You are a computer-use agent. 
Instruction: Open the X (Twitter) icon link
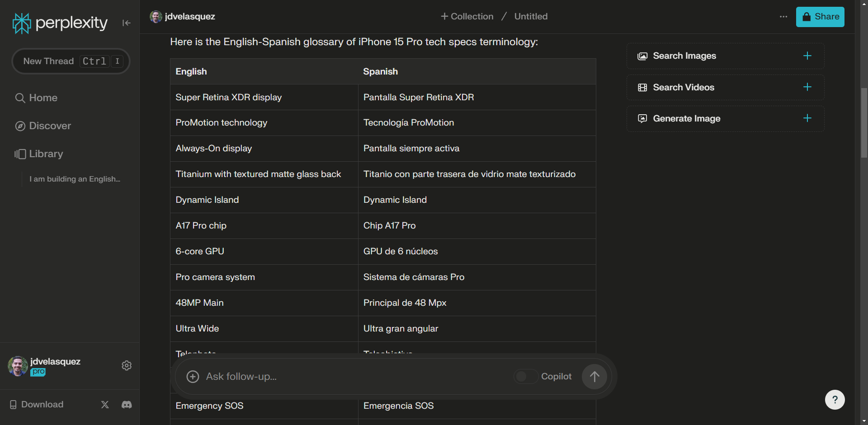(x=105, y=404)
